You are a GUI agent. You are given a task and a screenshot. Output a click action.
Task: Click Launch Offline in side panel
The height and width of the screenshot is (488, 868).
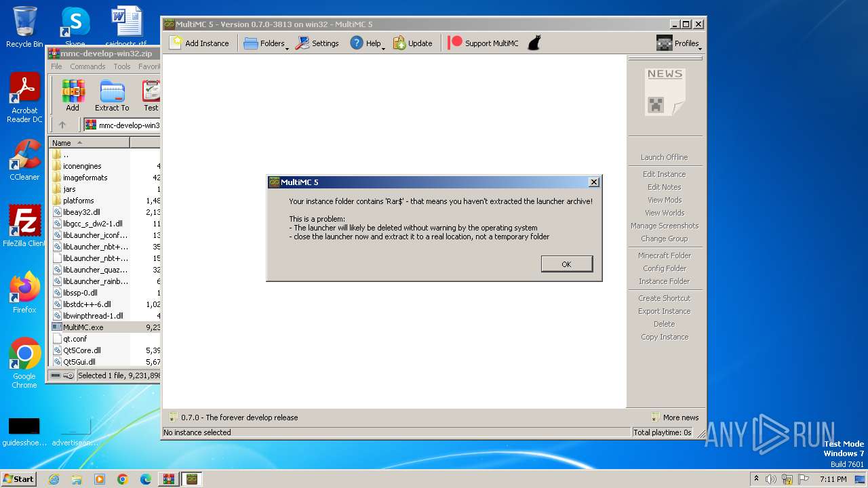click(665, 157)
